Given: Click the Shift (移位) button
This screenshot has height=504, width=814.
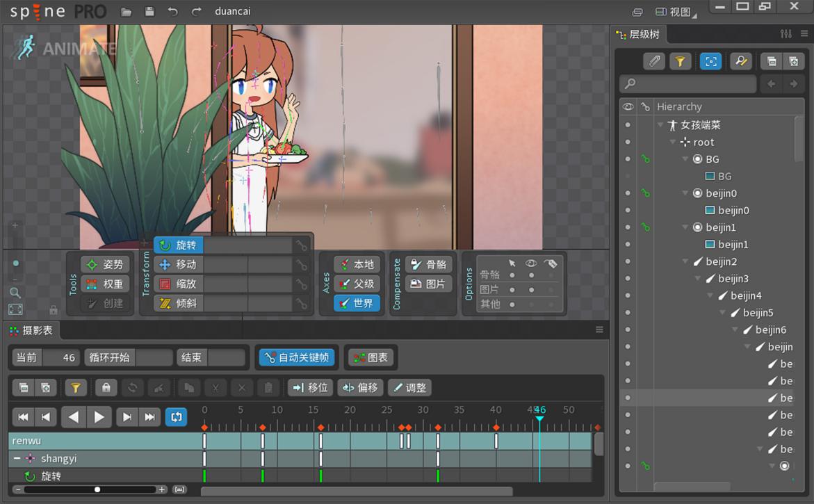Looking at the screenshot, I should point(311,388).
